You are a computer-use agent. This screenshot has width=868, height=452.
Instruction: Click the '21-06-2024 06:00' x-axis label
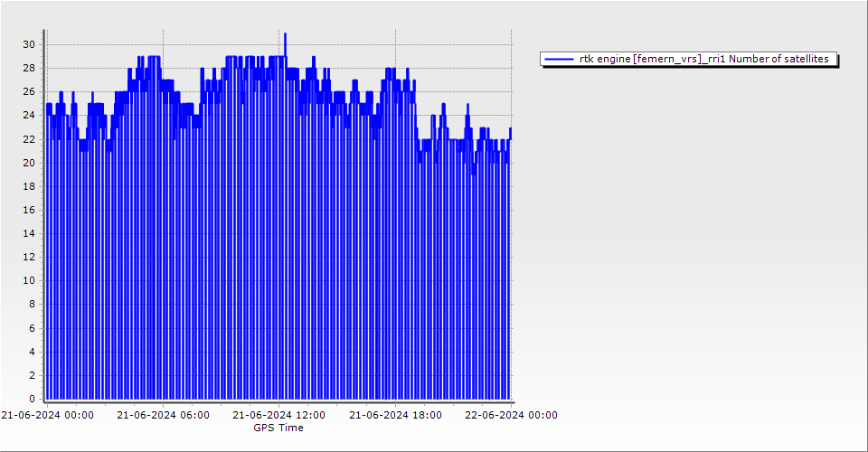coord(164,415)
